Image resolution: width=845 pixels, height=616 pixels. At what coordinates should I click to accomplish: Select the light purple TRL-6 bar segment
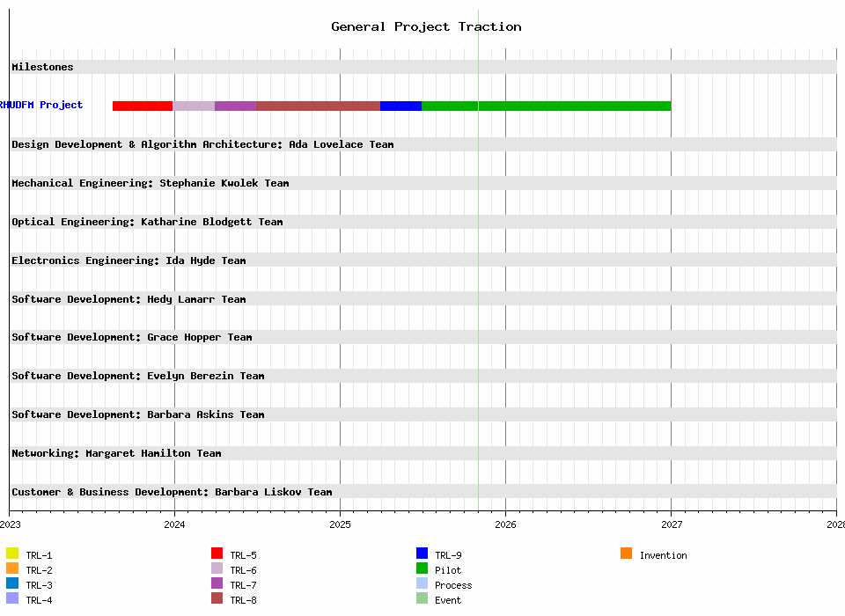click(194, 106)
